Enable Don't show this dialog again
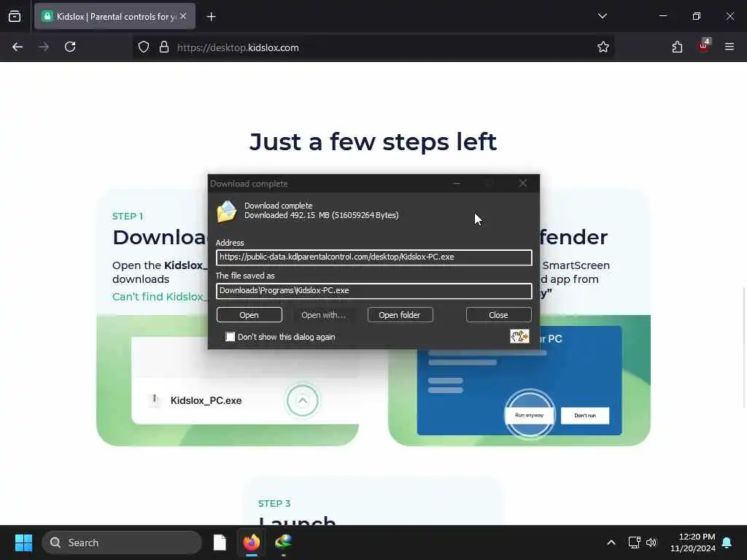The image size is (747, 560). click(x=231, y=337)
